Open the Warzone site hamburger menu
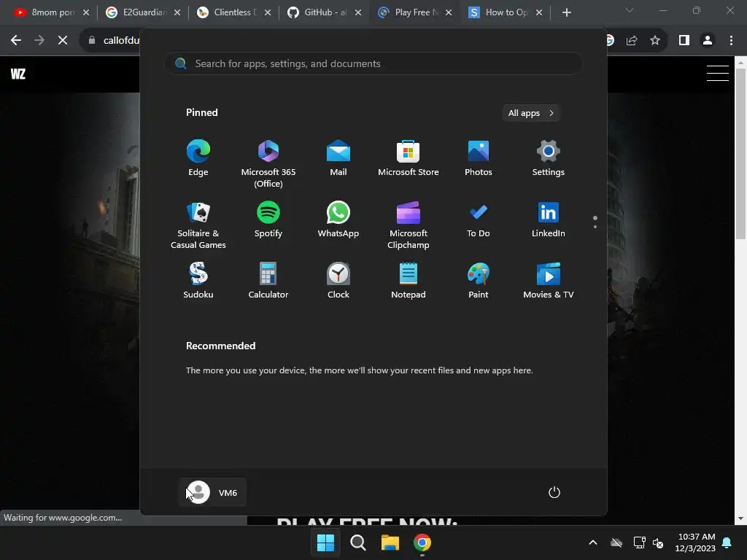Viewport: 747px width, 560px height. 718,74
